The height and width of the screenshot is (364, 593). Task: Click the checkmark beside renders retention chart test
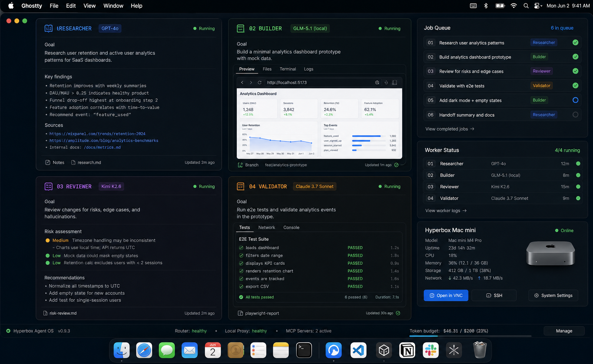241,271
